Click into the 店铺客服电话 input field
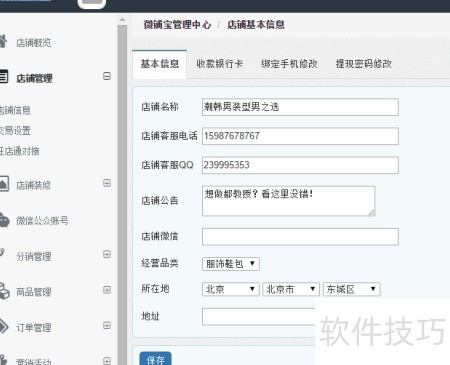The width and height of the screenshot is (450, 365). 300,136
